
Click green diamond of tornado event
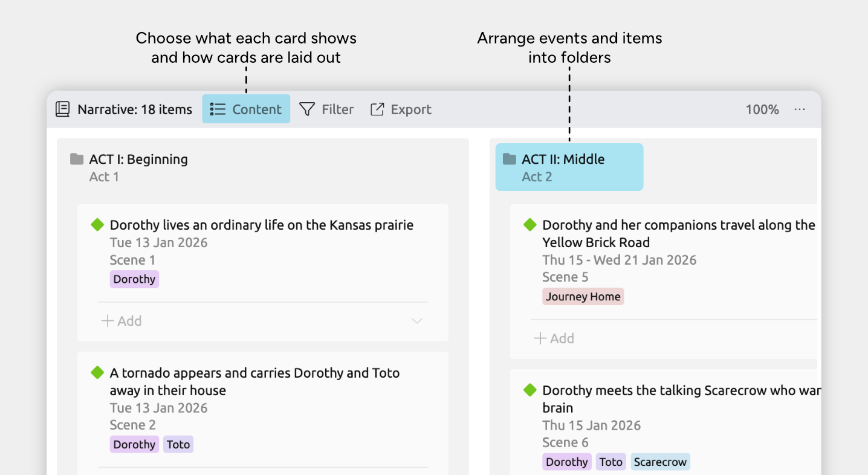click(97, 373)
